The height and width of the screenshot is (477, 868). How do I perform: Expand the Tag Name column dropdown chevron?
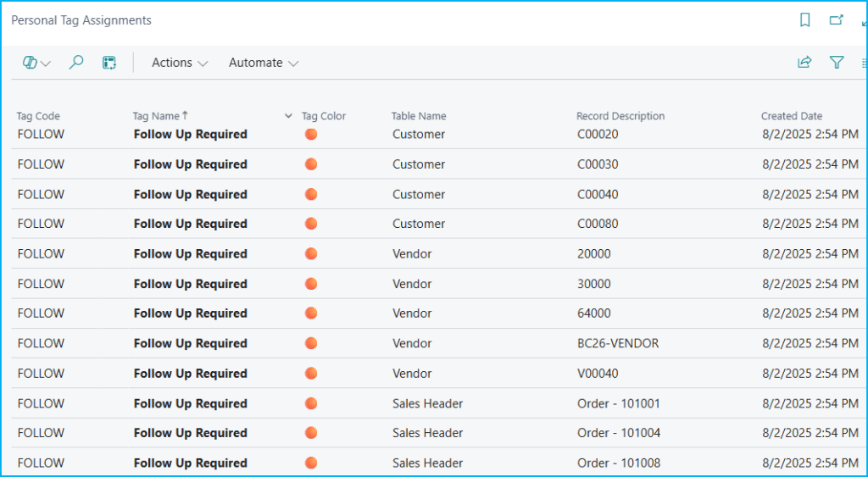[x=288, y=116]
